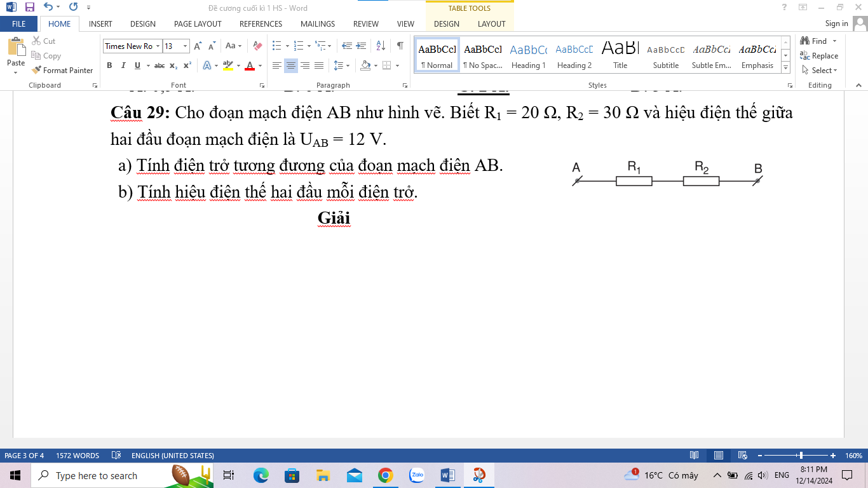
Task: Click the 160% zoom level
Action: point(853,456)
